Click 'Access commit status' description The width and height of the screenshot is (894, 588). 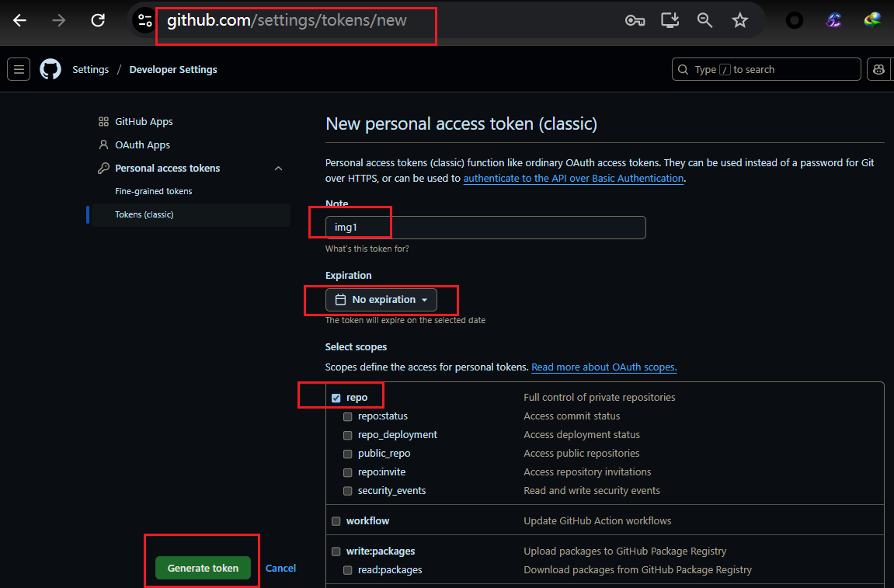[x=572, y=416]
